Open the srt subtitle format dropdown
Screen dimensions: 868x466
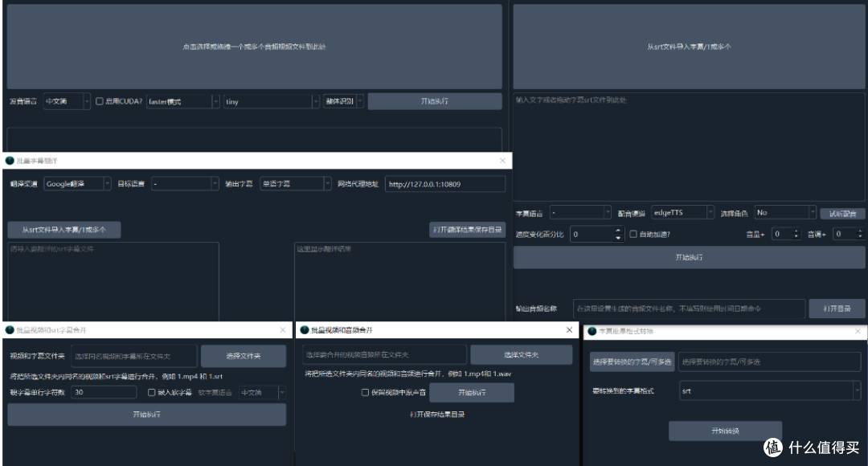point(770,390)
